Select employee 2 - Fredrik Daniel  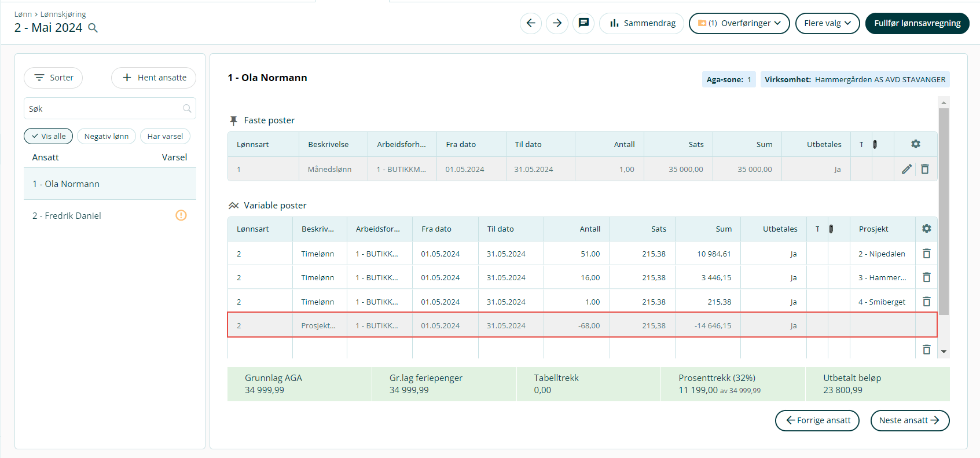[x=67, y=215]
